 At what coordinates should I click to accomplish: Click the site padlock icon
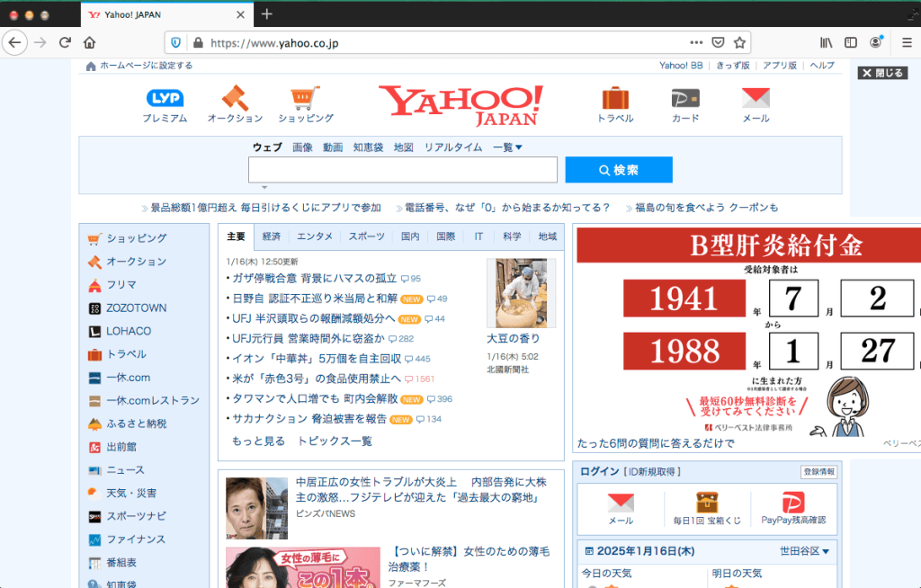(x=198, y=43)
